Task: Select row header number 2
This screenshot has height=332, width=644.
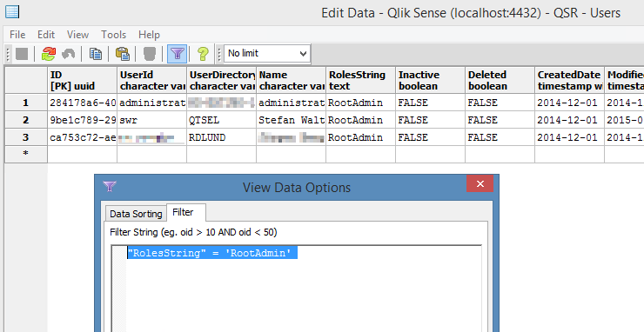Action: pos(26,120)
